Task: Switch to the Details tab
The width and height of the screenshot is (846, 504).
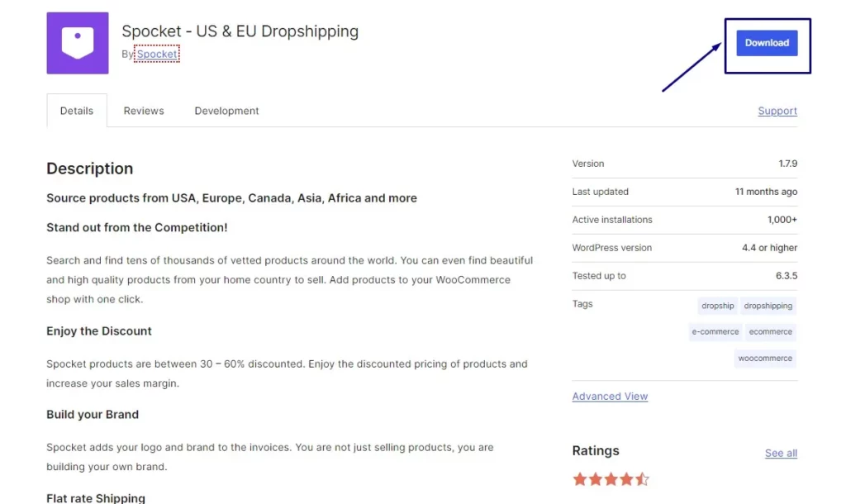Action: [x=77, y=111]
